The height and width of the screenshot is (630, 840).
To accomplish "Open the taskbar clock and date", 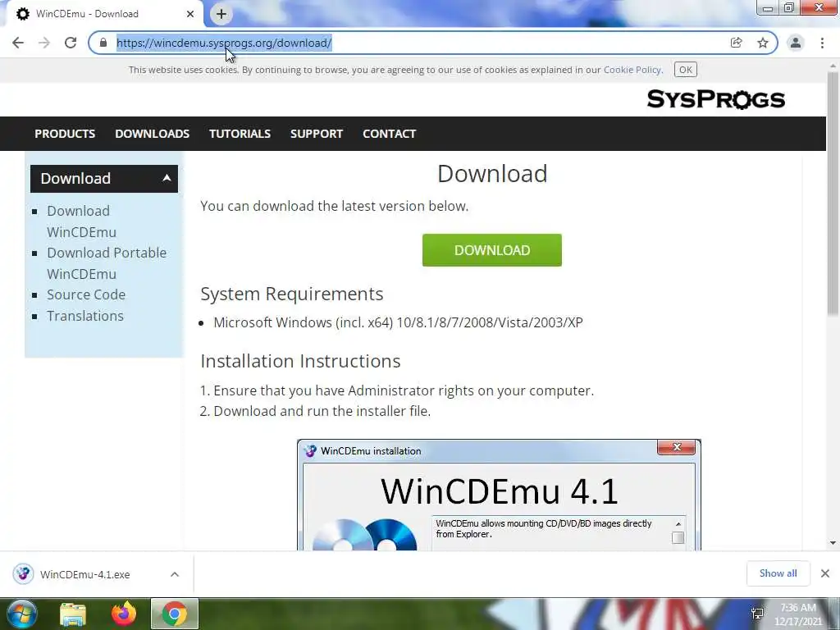I will pos(798,614).
